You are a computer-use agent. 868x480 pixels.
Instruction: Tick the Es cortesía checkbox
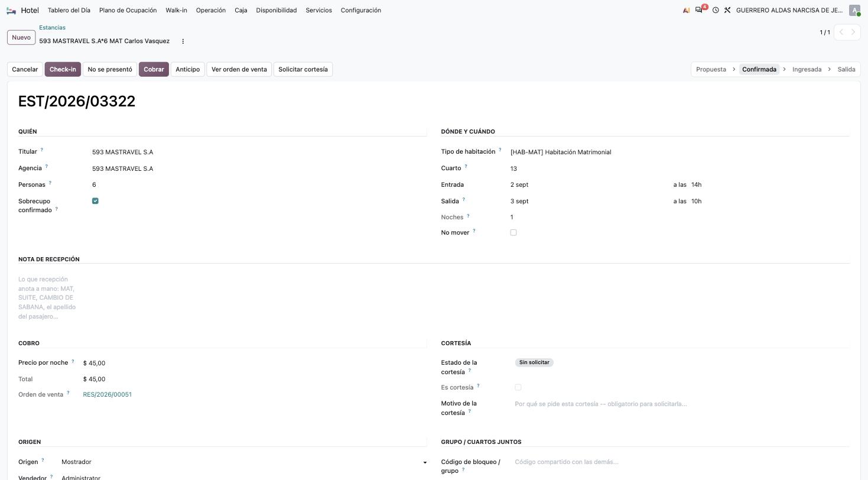518,387
